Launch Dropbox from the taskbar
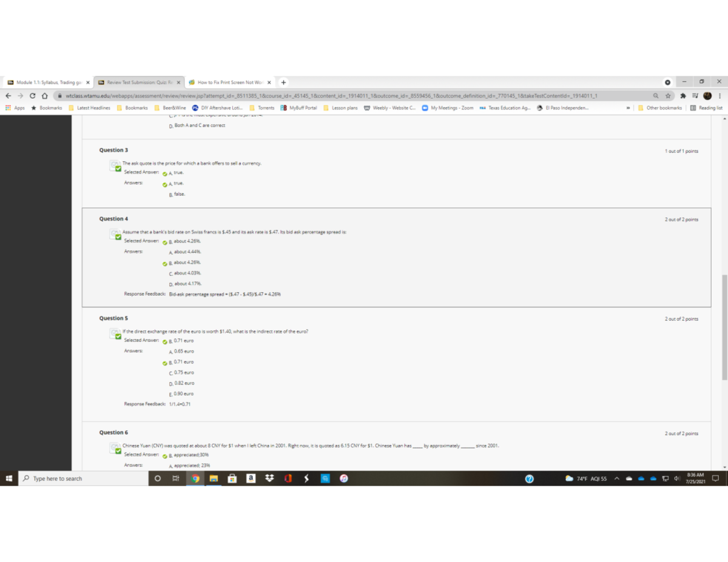The image size is (728, 562). (269, 478)
